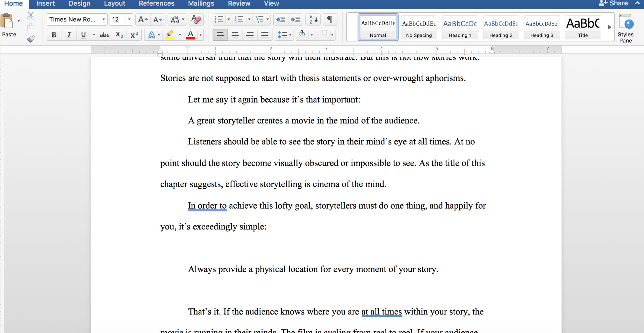Viewport: 644px width, 333px height.
Task: Switch to the Mailings tab
Action: (x=201, y=4)
